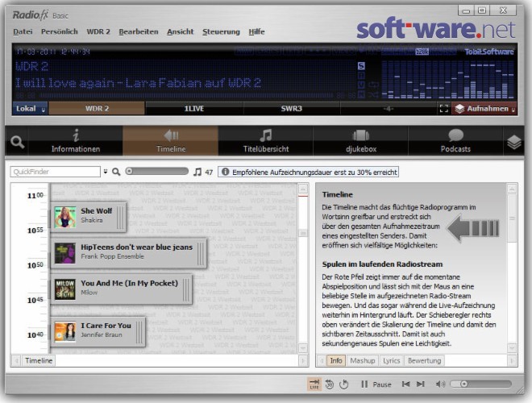The height and width of the screenshot is (403, 532).
Task: Open the Informationen section
Action: pyautogui.click(x=76, y=141)
